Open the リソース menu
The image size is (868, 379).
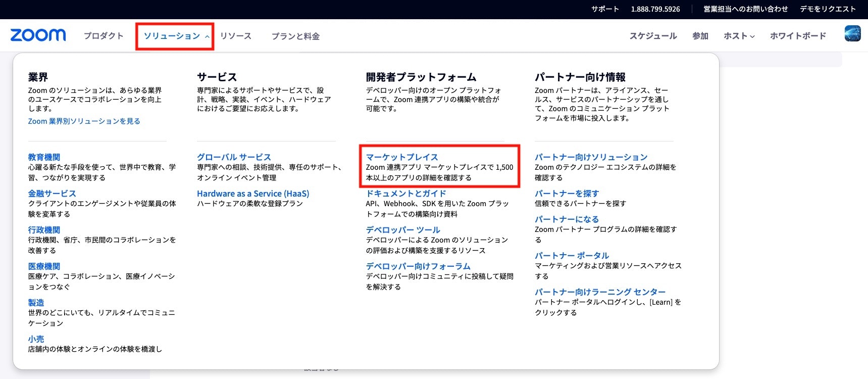(236, 36)
